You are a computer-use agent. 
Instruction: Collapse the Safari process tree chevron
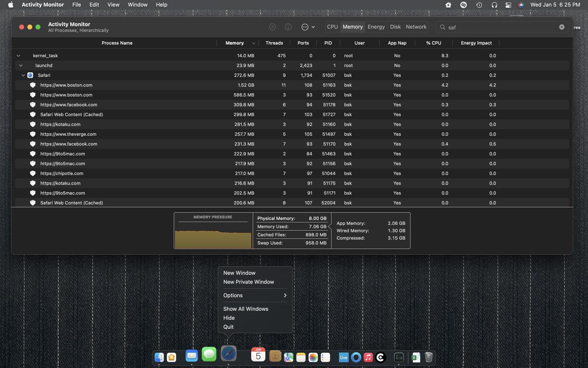(23, 75)
